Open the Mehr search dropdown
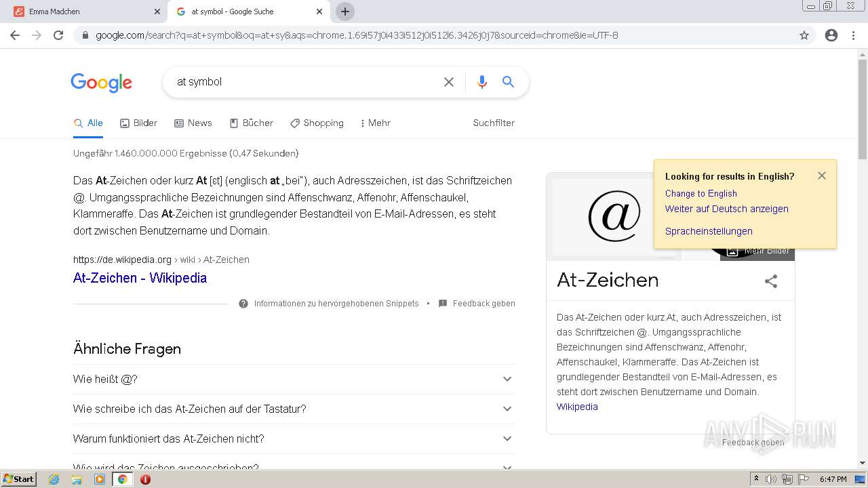The height and width of the screenshot is (488, 868). [375, 123]
